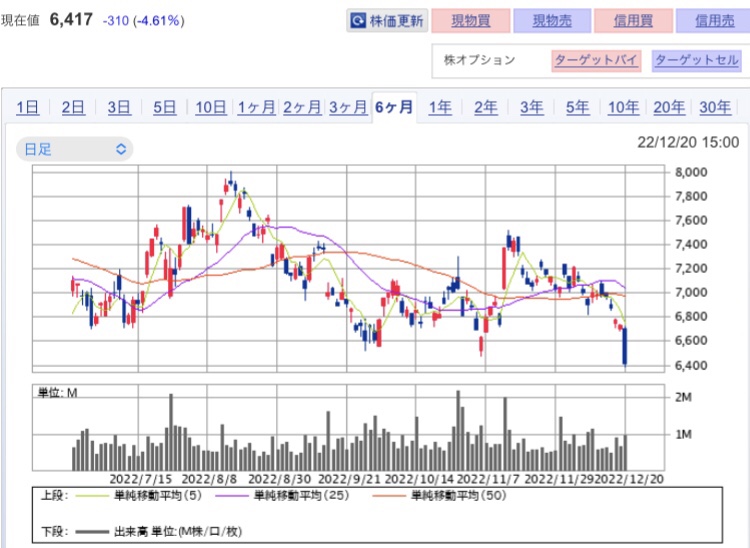Screen dimensions: 750x548
Task: Click the 2022/7/15 date label
Action: 141,479
